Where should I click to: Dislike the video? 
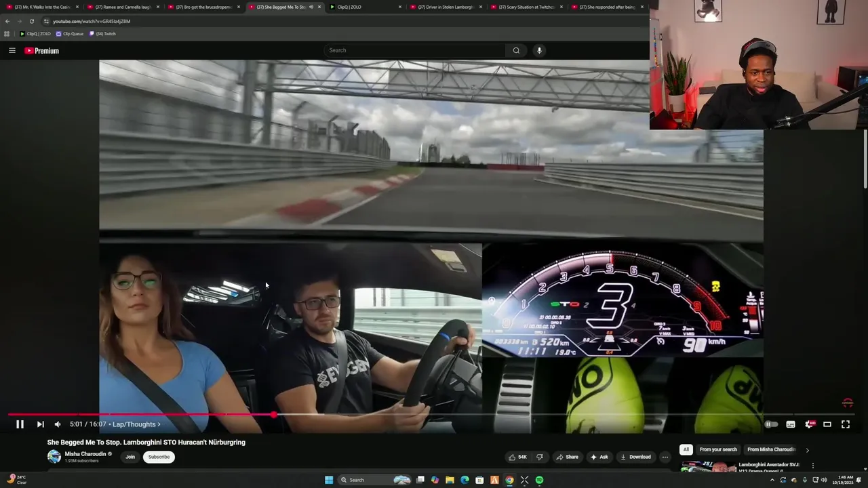click(x=540, y=457)
